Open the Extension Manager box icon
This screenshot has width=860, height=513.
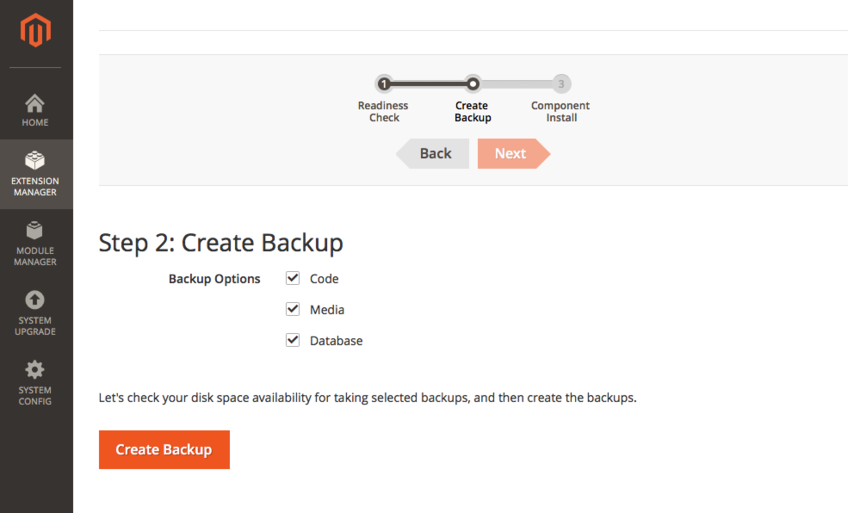[35, 161]
